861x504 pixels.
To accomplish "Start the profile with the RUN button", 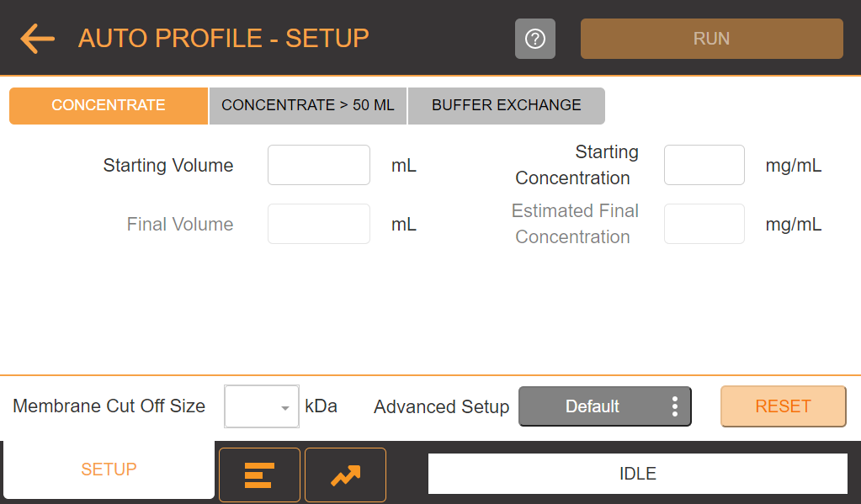I will [712, 39].
